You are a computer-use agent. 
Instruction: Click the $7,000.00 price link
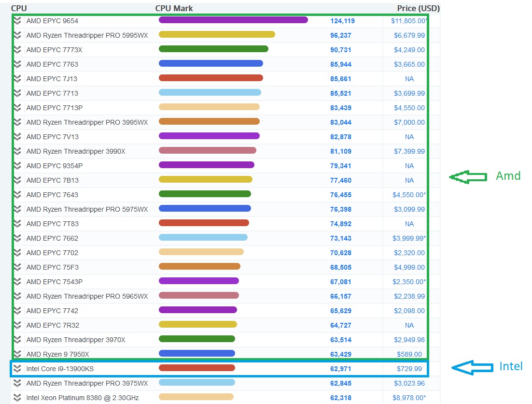(409, 123)
